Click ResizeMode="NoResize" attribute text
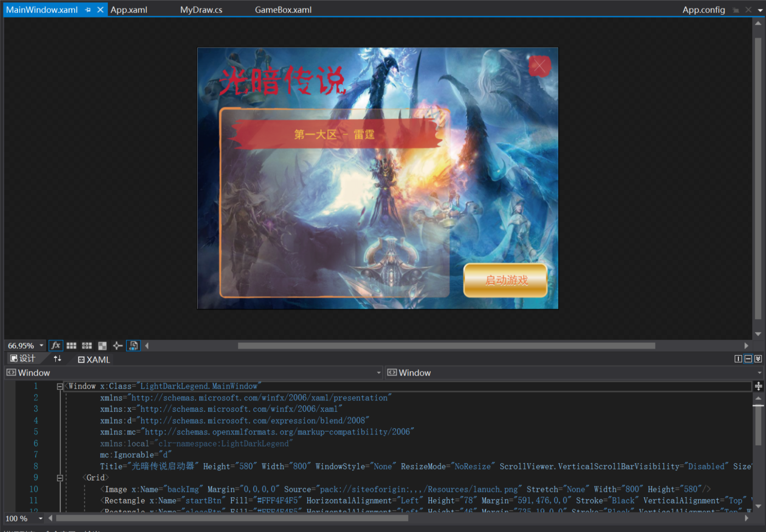 pos(448,466)
